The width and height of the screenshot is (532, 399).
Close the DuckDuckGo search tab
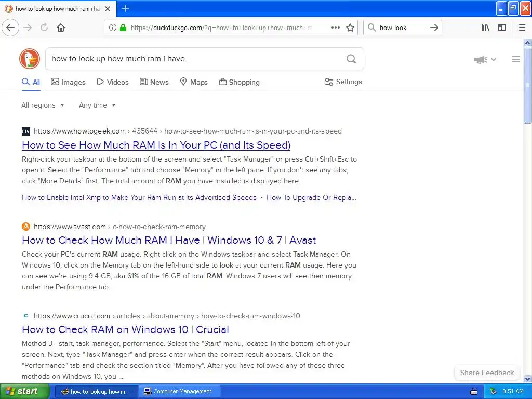point(108,9)
